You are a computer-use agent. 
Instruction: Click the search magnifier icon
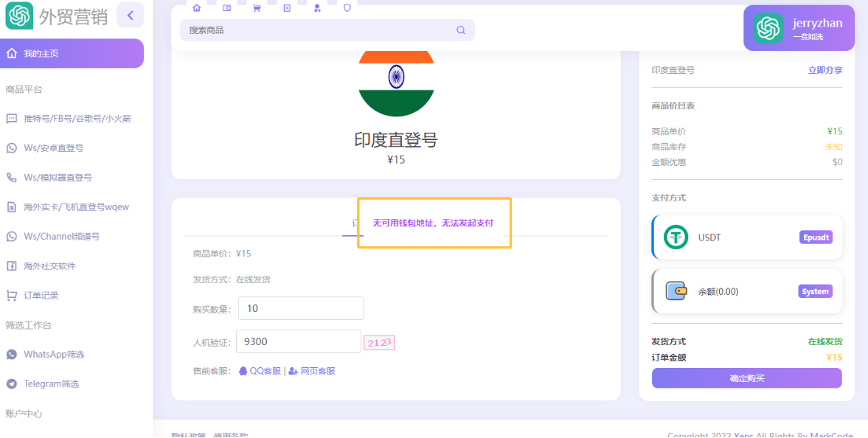pos(461,30)
